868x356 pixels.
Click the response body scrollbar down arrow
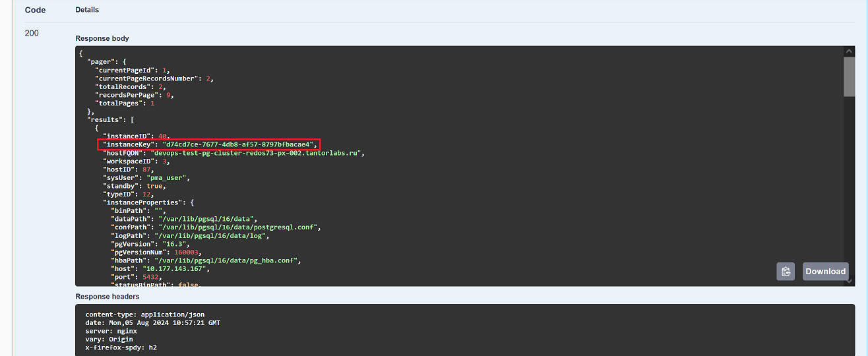(x=849, y=281)
